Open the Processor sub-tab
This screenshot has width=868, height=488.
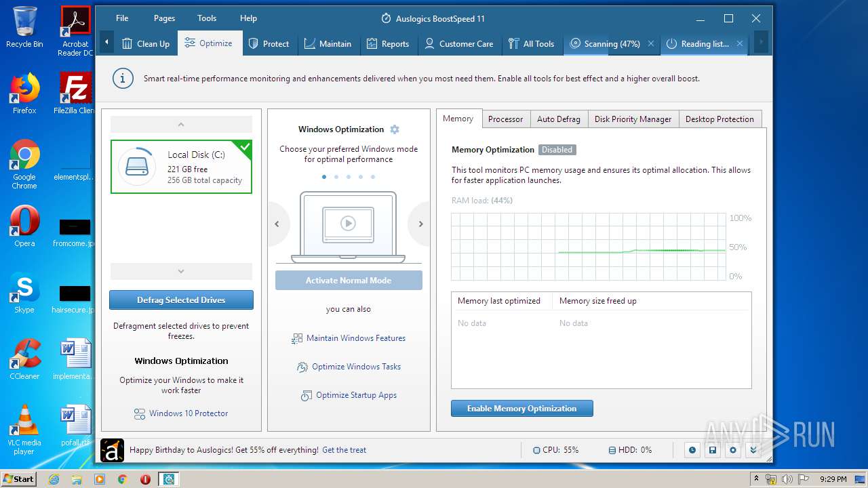click(505, 119)
